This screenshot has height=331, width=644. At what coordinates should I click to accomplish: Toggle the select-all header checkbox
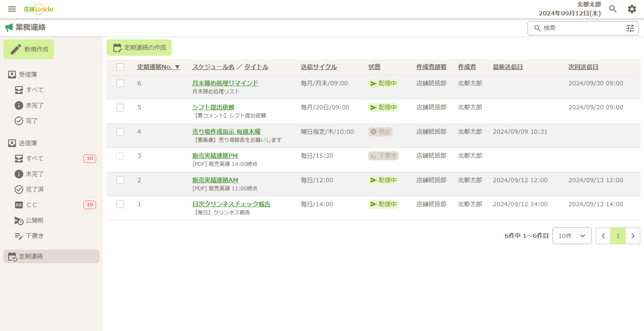pos(120,67)
